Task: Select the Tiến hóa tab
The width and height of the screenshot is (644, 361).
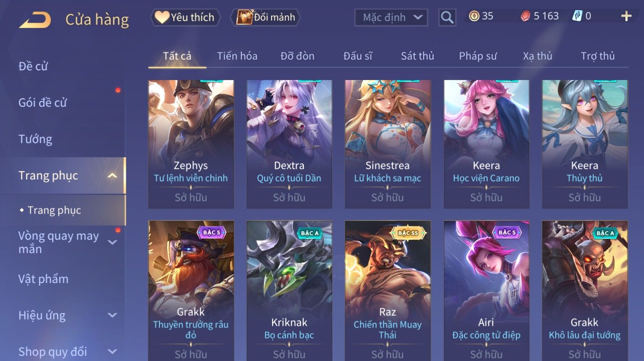Action: click(237, 56)
